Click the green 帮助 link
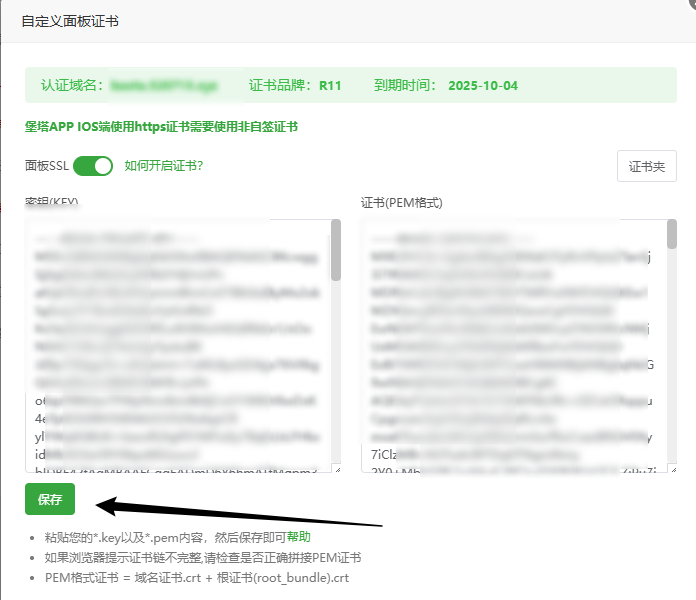 298,537
